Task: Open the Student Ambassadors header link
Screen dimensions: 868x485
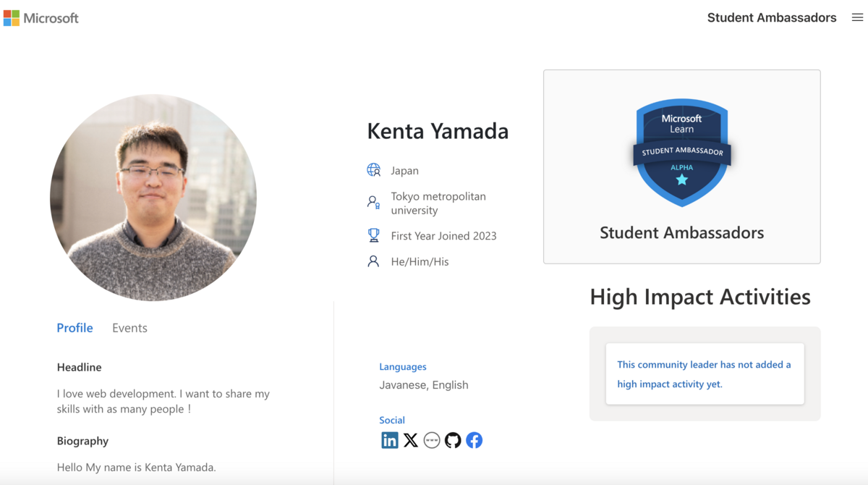Action: (772, 18)
